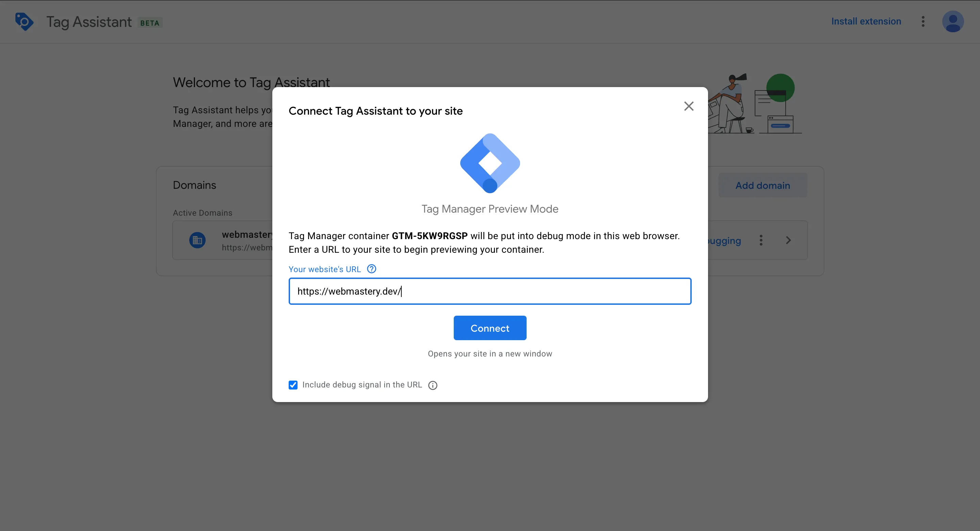Open the three-dot menu on the domain row

pyautogui.click(x=761, y=240)
